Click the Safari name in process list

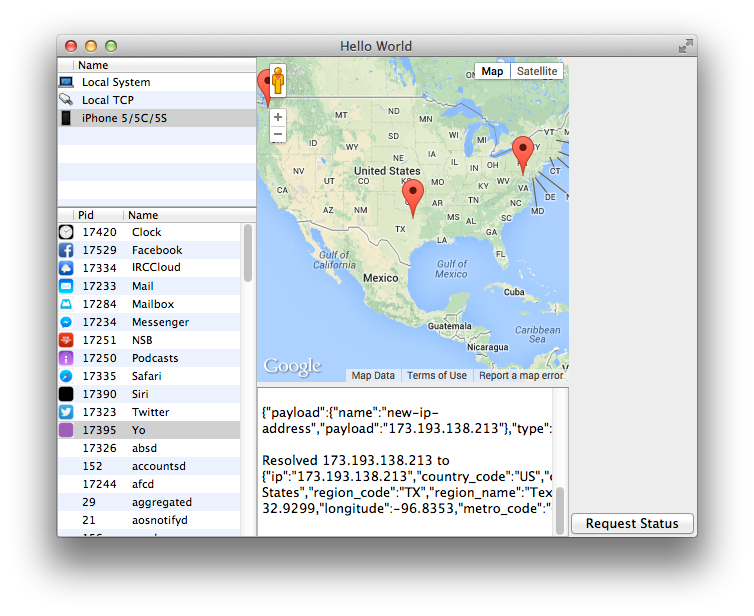click(x=147, y=376)
